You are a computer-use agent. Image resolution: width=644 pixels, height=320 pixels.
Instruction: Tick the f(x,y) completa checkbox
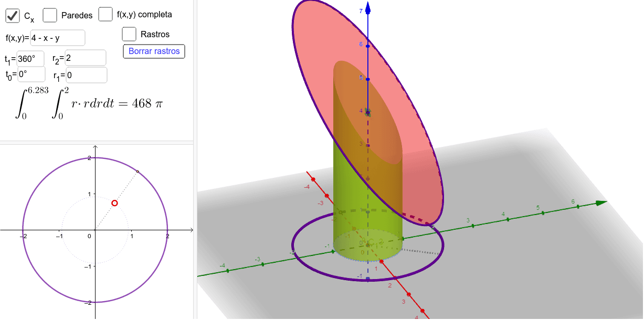105,15
